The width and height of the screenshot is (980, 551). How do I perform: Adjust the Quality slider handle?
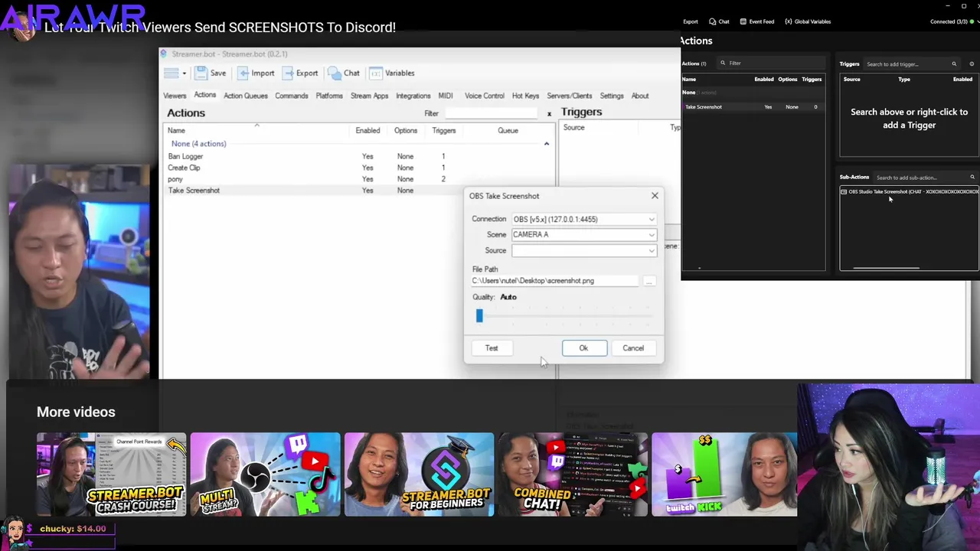point(479,316)
